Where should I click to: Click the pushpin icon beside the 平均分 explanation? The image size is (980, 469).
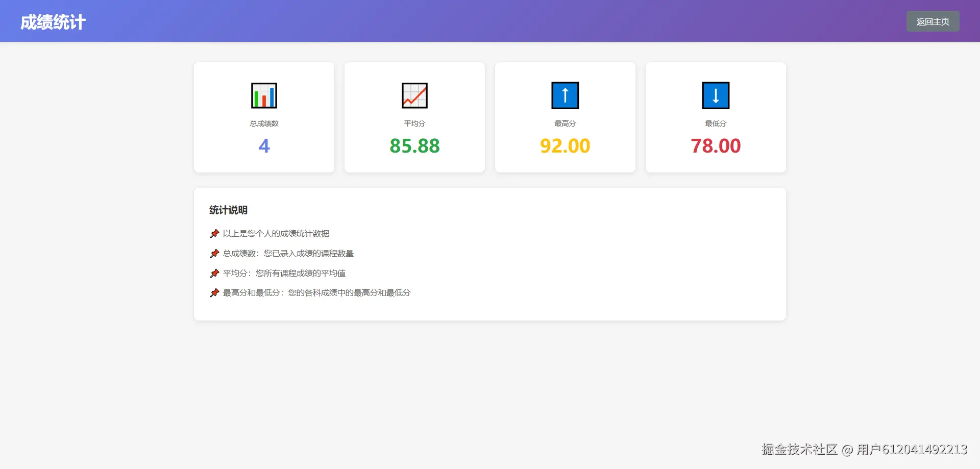click(214, 274)
